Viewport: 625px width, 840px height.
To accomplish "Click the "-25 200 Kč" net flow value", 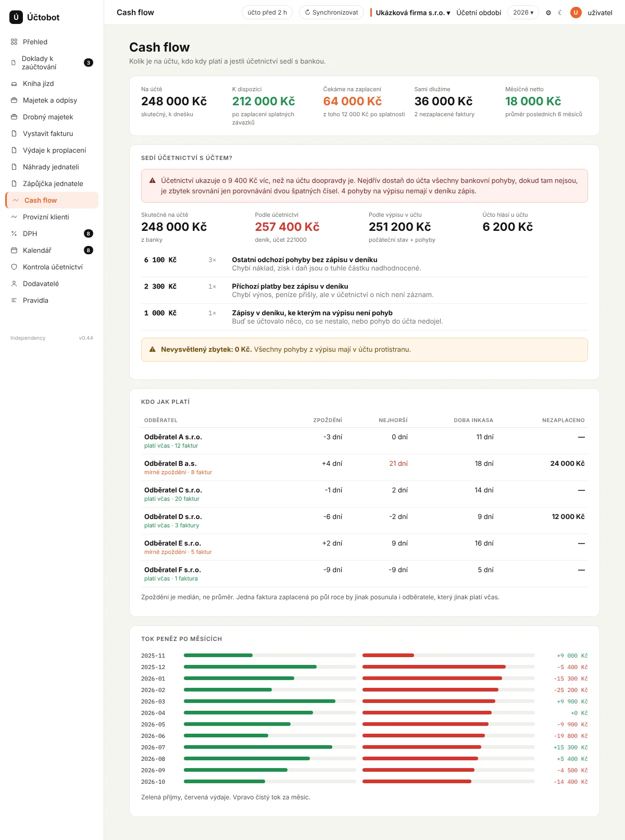I will point(571,690).
